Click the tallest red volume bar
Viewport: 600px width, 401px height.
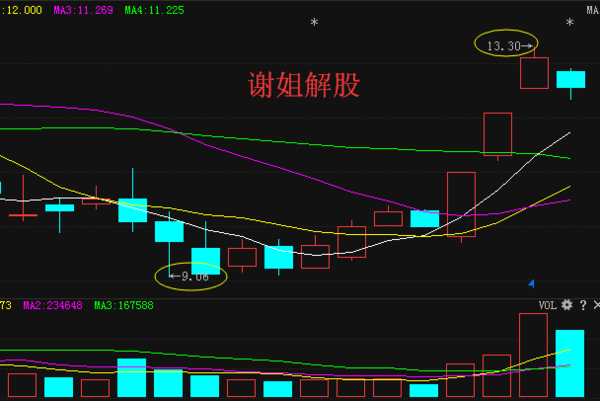coord(534,356)
